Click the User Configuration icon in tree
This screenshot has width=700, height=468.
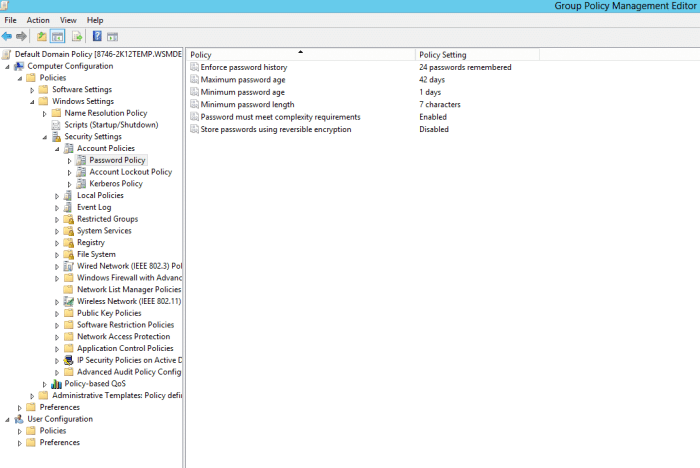pos(19,419)
